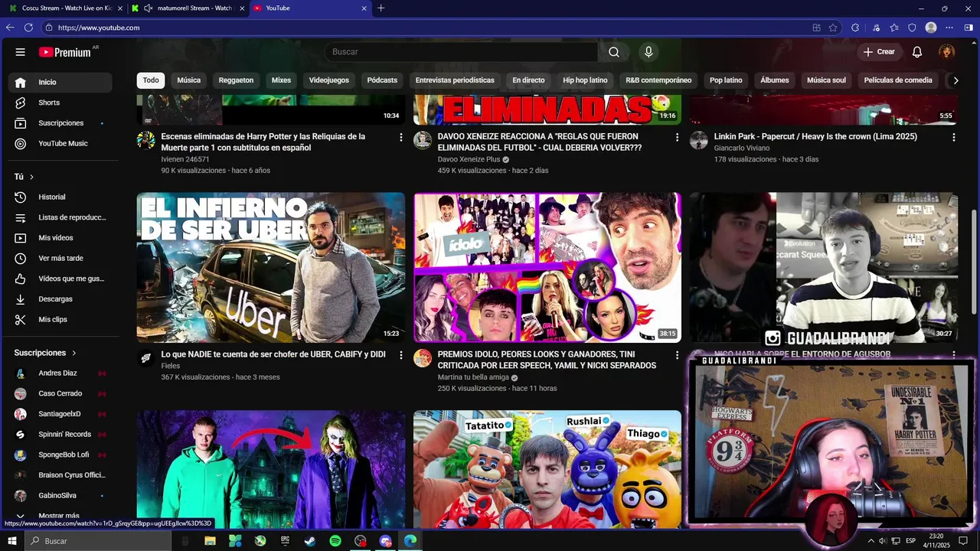Click the YouTube search input field

[461, 52]
